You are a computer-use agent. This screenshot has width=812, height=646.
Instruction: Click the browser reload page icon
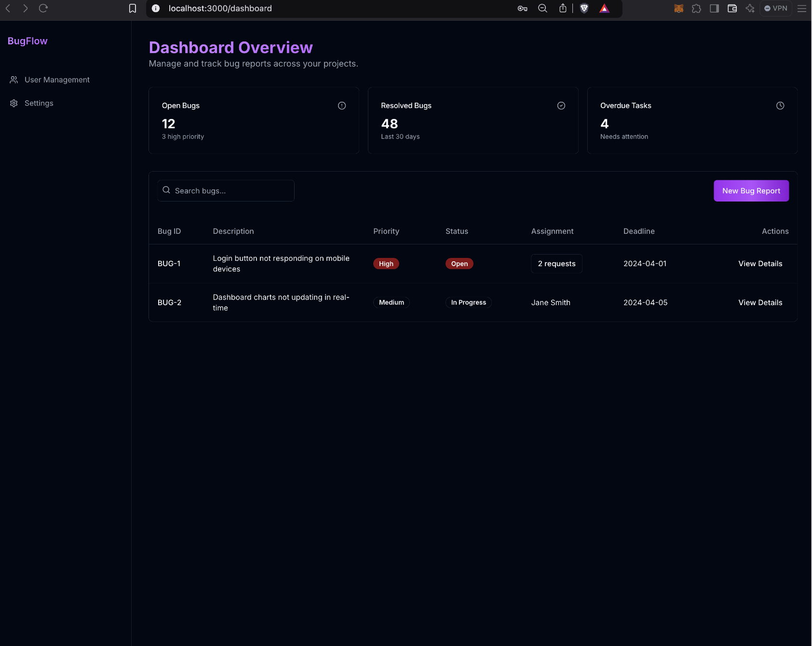point(43,8)
